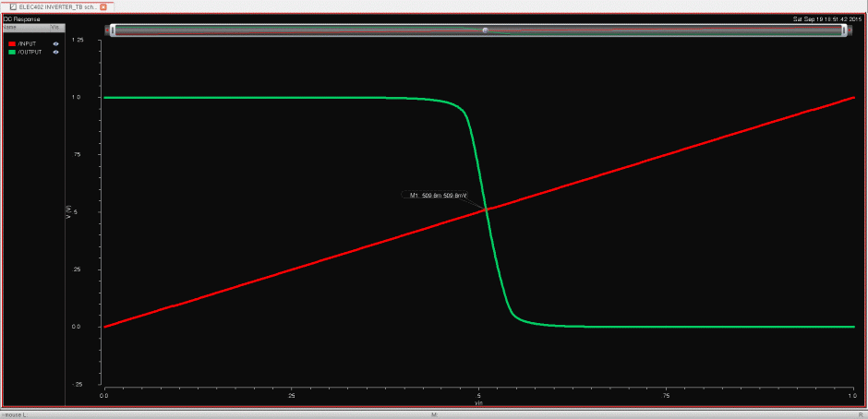Click the mouse L: status bar entry
Image resolution: width=868 pixels, height=419 pixels.
[15, 414]
